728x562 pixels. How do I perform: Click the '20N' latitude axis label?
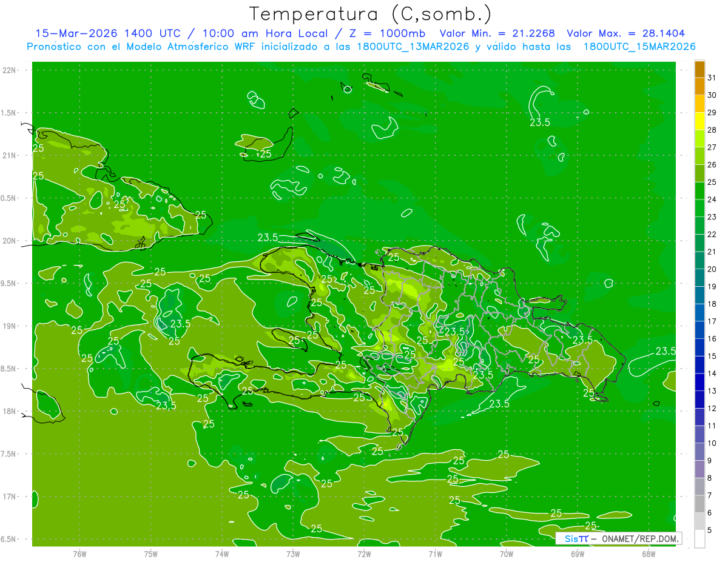9,241
